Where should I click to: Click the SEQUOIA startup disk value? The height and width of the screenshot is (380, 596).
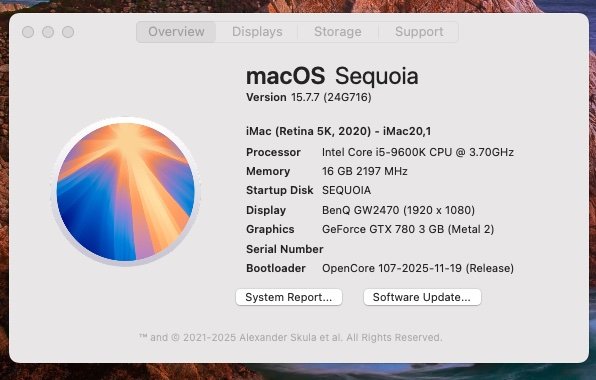tap(346, 190)
